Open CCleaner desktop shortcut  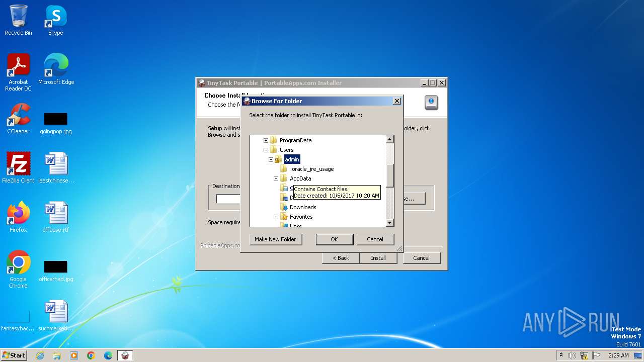tap(18, 119)
